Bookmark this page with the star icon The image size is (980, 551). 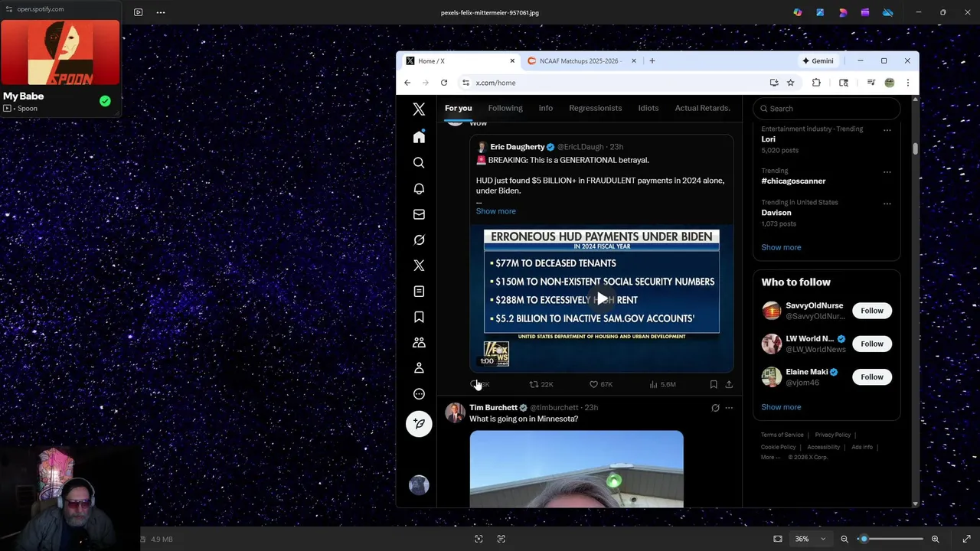click(x=790, y=83)
